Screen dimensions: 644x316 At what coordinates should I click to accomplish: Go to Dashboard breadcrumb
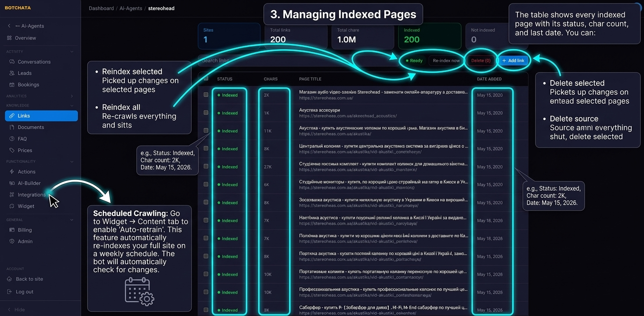(101, 8)
